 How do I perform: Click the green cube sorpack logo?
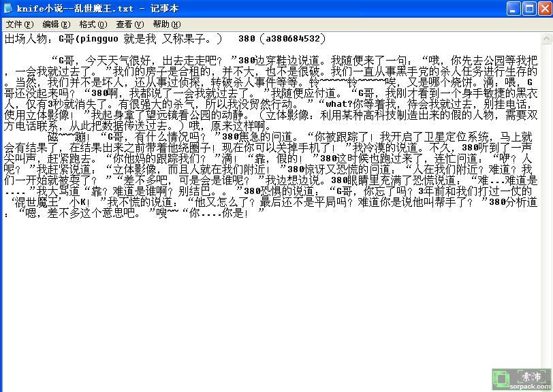click(x=503, y=378)
